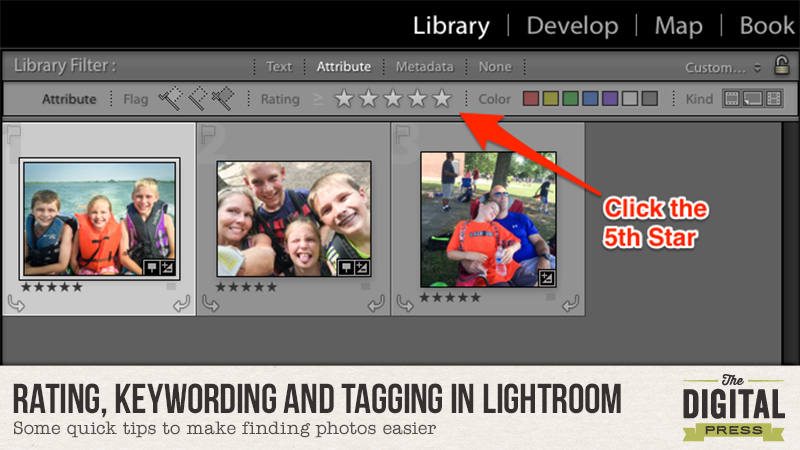Viewport: 800px width, 450px height.
Task: Filter Kind by master photos
Action: [732, 98]
